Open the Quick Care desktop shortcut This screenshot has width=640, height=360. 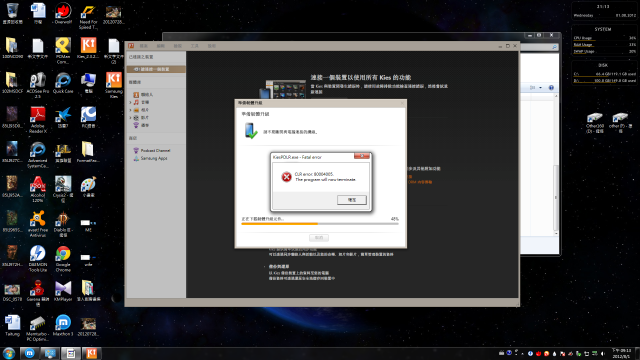pyautogui.click(x=63, y=83)
